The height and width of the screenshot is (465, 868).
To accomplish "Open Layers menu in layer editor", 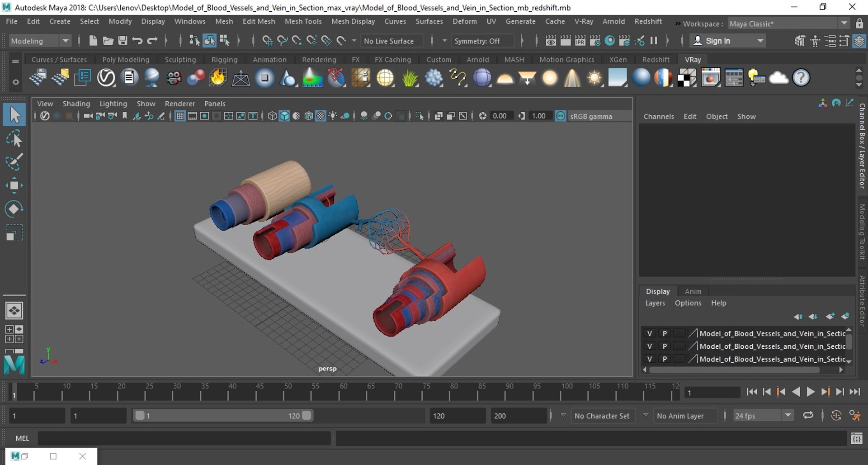I will (655, 303).
